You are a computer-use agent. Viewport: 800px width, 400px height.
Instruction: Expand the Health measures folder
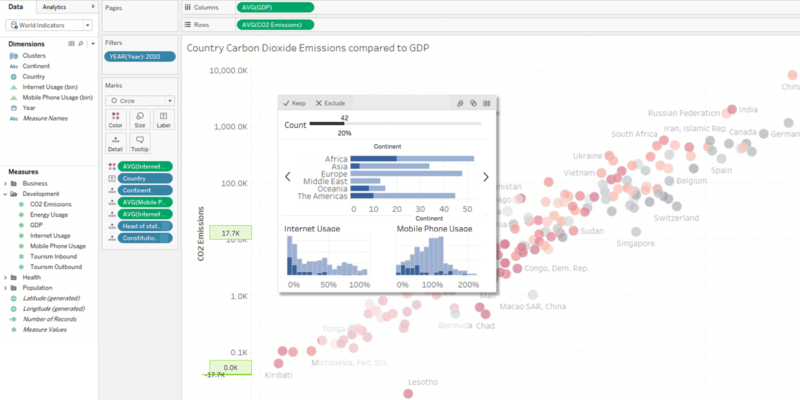coord(6,278)
